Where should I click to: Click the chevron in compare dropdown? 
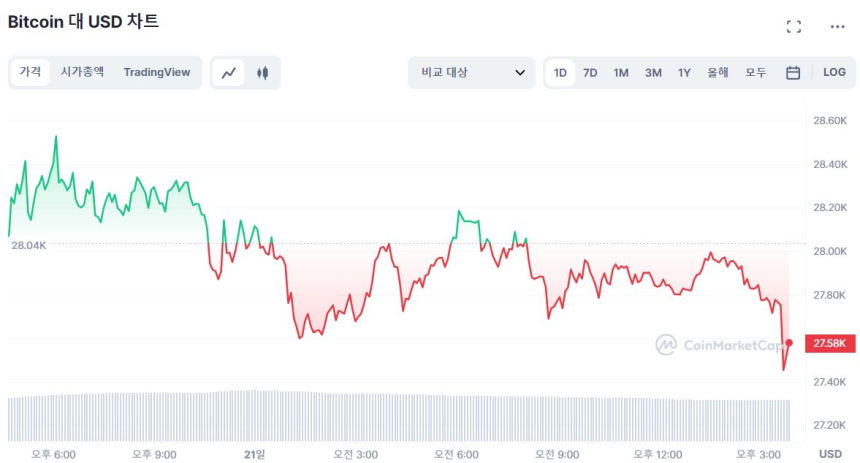520,72
